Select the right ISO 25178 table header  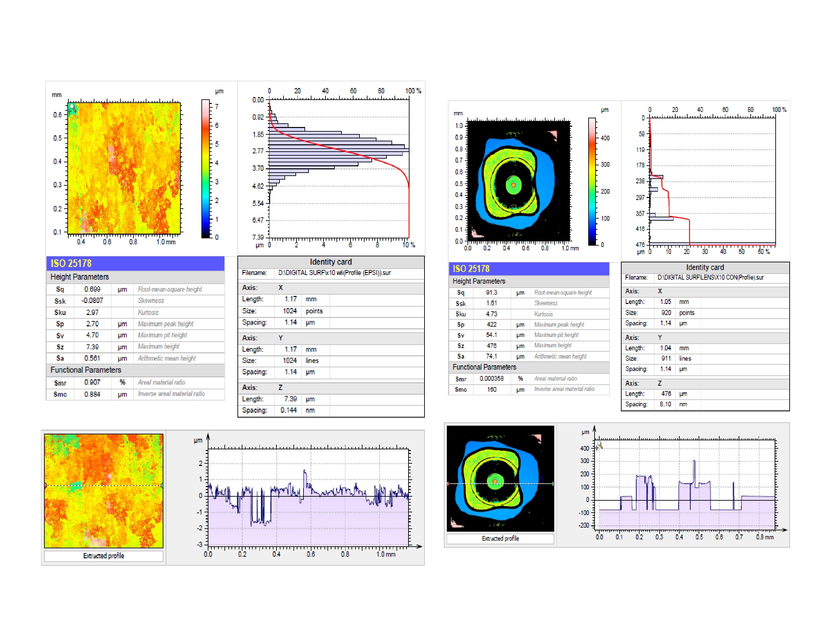point(529,268)
